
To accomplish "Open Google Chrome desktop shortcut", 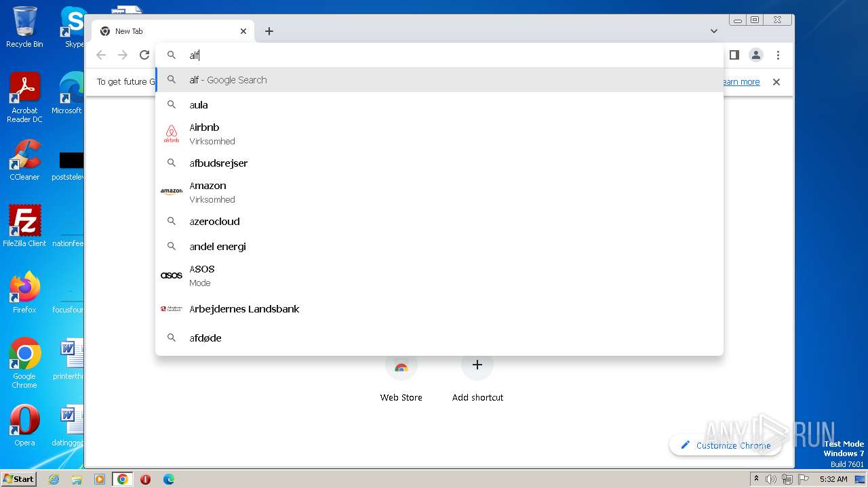I will pyautogui.click(x=24, y=363).
